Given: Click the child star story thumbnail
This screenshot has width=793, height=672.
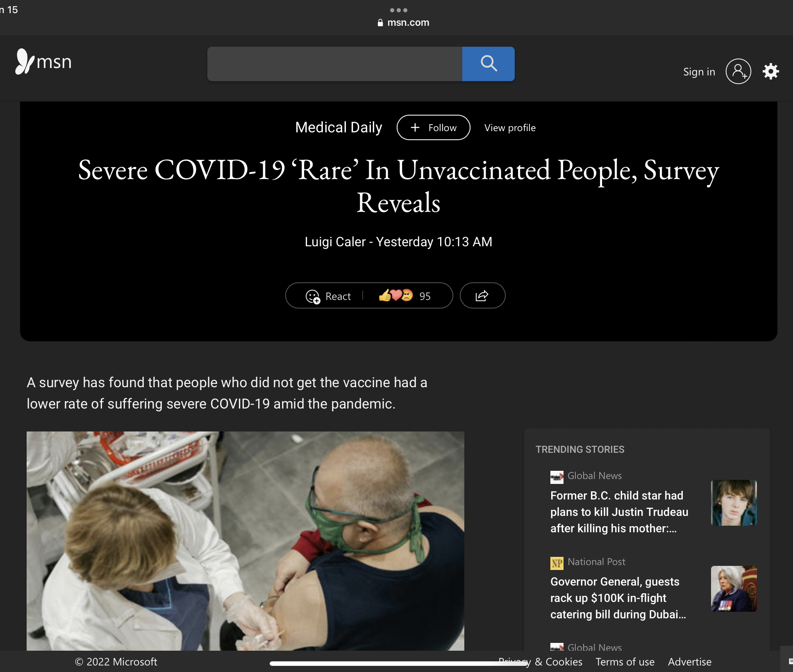Looking at the screenshot, I should point(734,503).
